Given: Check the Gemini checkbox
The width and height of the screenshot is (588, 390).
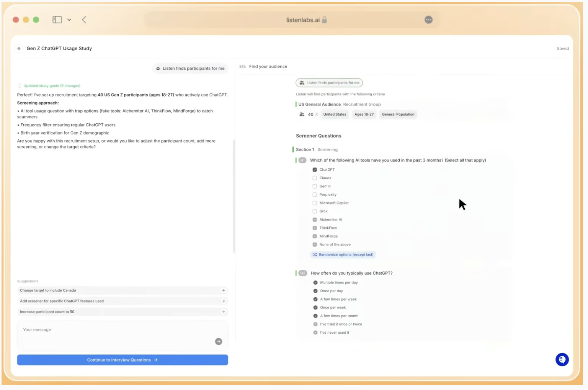Looking at the screenshot, I should click(315, 187).
